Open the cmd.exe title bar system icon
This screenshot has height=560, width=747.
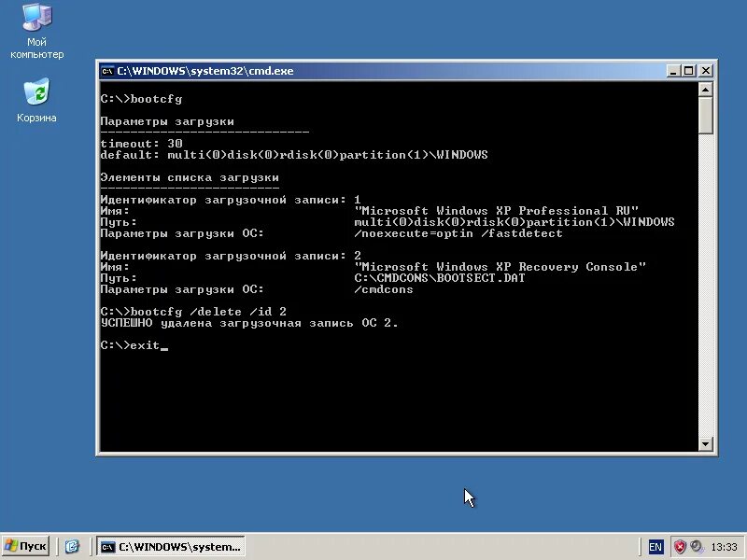tap(107, 71)
